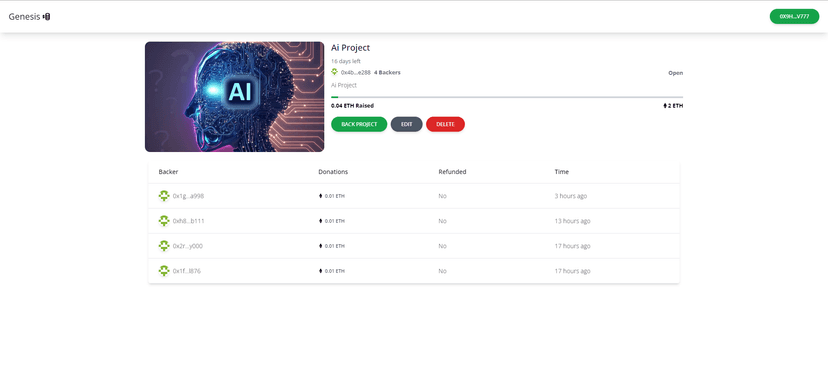Click the Backer column header
828x392 pixels.
(168, 172)
